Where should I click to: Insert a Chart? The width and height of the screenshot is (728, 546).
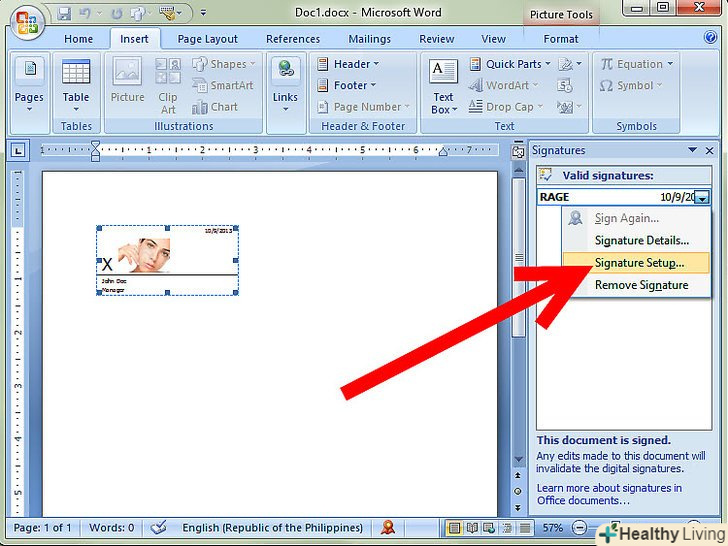point(215,107)
